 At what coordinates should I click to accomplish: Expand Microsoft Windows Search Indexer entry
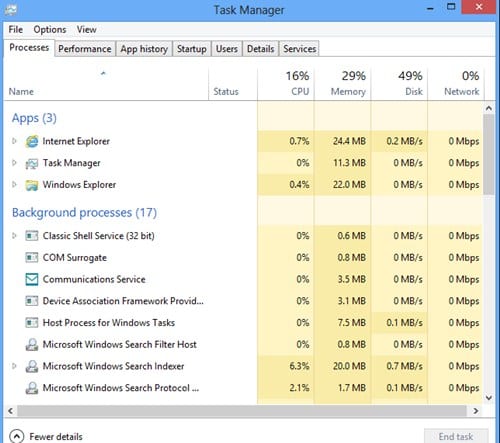tap(14, 366)
